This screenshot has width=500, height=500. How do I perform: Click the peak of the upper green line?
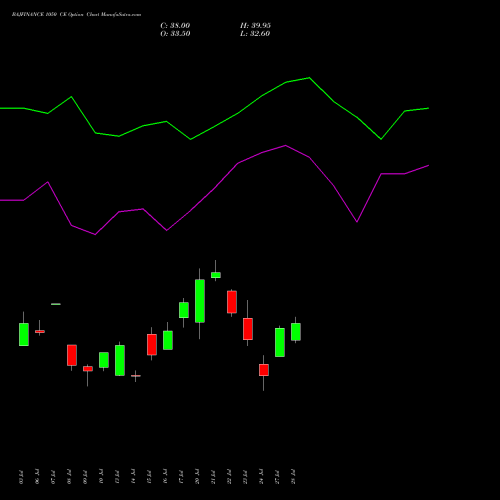(309, 78)
